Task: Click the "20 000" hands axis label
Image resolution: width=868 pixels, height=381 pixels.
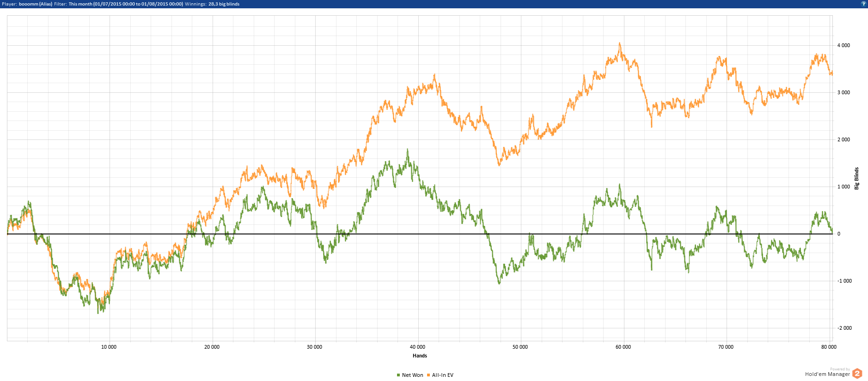Action: [212, 347]
